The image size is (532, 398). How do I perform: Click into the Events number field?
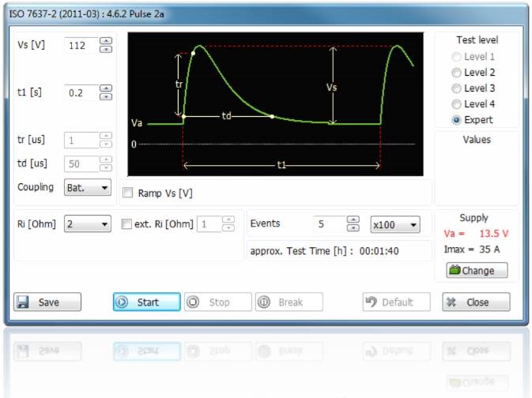[x=329, y=224]
